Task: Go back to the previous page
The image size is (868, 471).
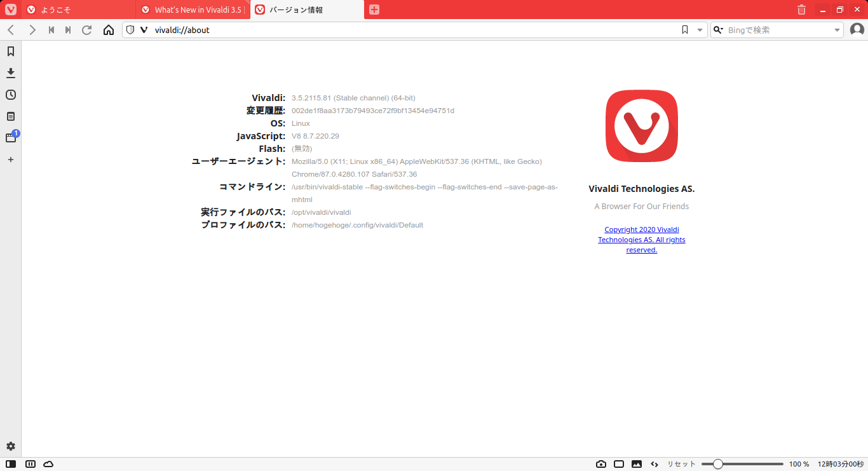Action: coord(11,30)
